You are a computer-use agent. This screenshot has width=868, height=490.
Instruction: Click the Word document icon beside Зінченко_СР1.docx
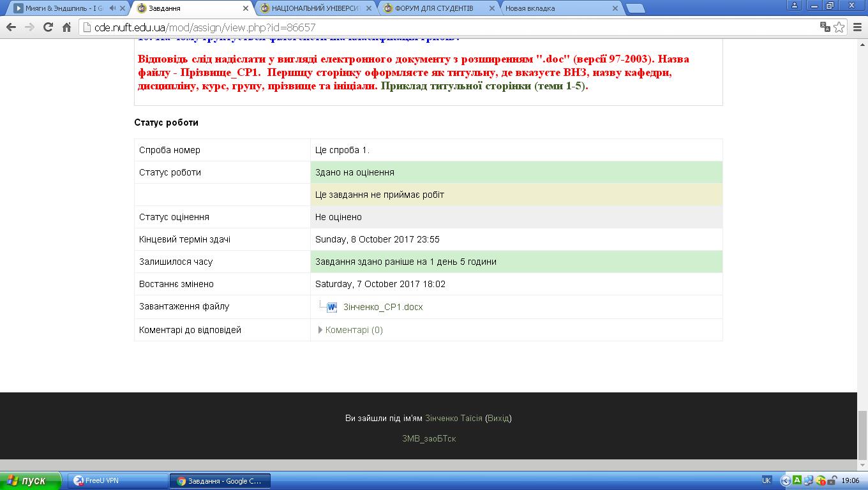click(x=332, y=307)
